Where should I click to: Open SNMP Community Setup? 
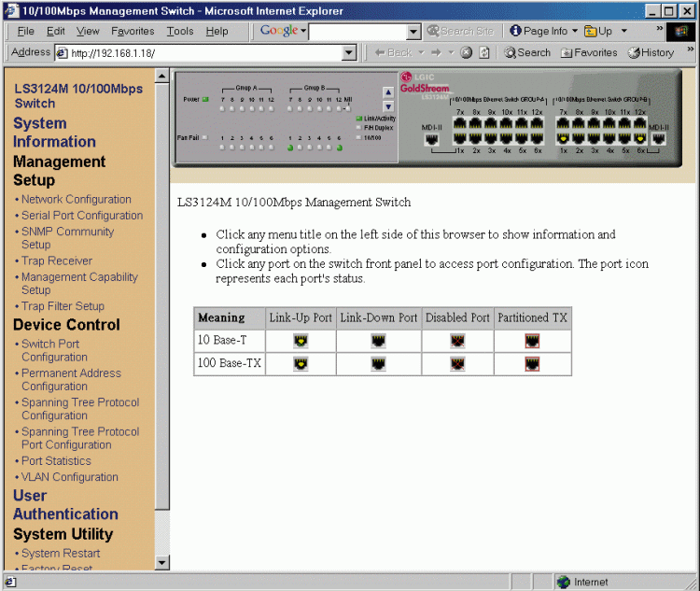pyautogui.click(x=67, y=238)
